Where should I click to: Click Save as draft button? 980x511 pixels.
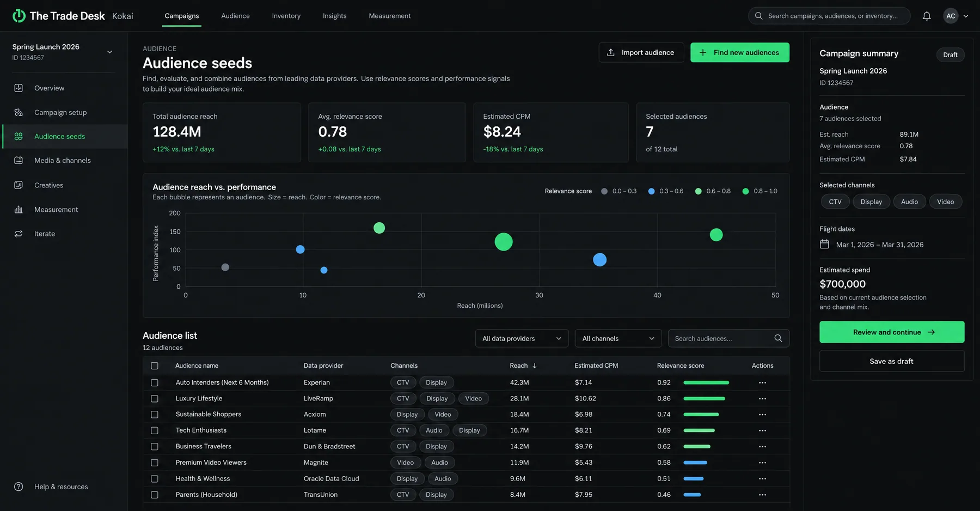point(892,361)
